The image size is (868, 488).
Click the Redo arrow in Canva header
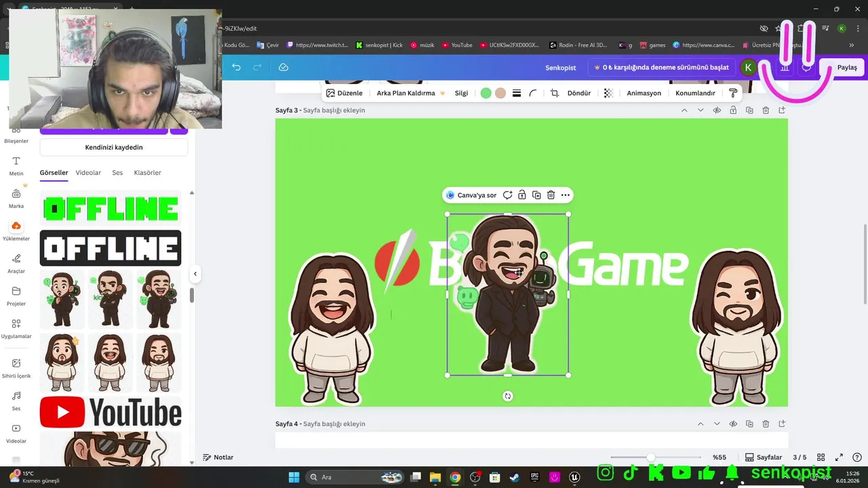[x=257, y=67]
